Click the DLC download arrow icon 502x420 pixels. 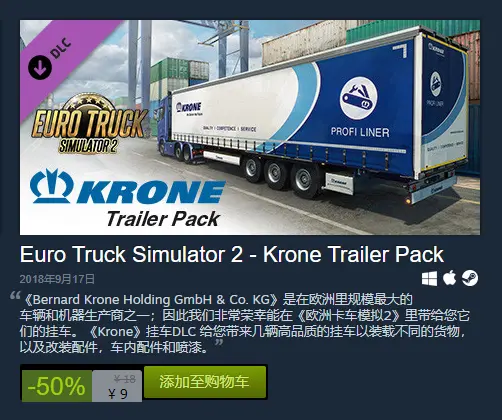coord(40,67)
